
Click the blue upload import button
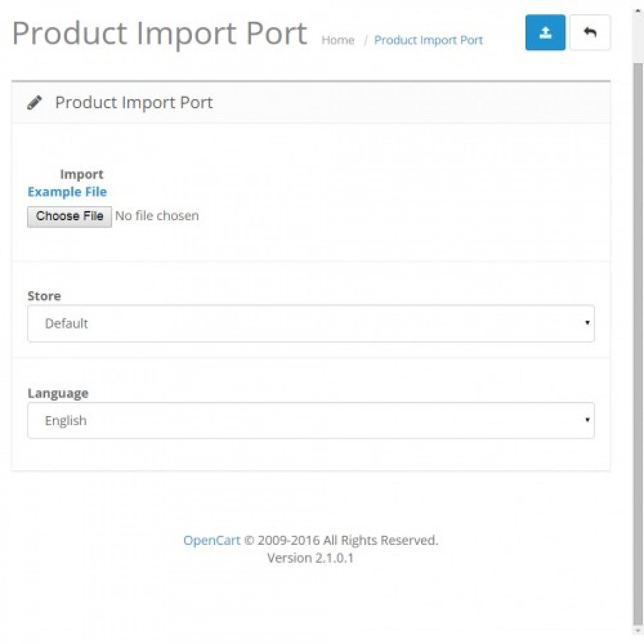tap(545, 33)
